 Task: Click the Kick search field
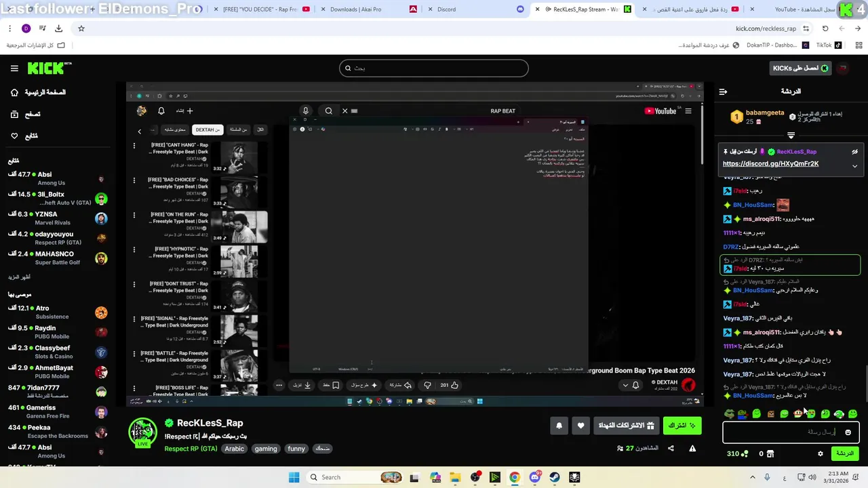(434, 68)
